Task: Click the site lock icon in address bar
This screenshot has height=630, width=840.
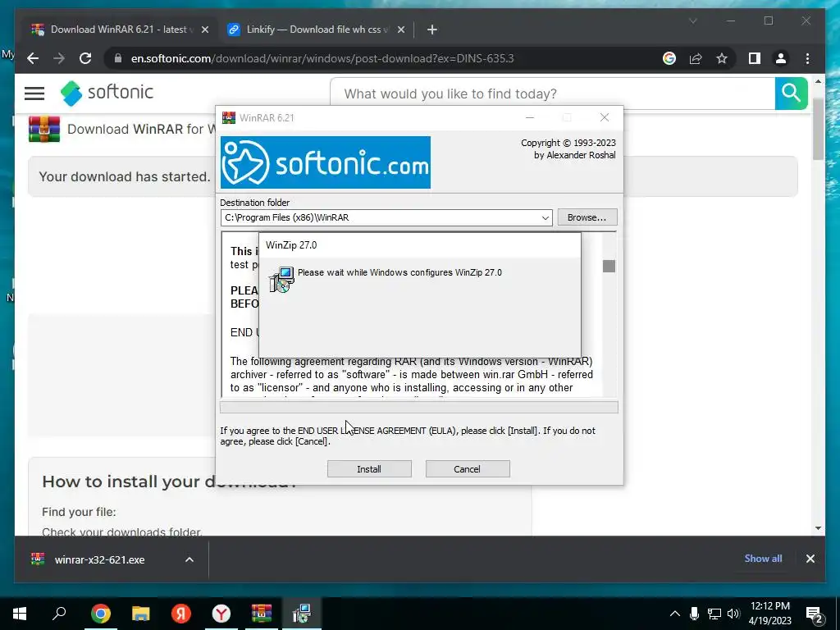Action: click(118, 58)
